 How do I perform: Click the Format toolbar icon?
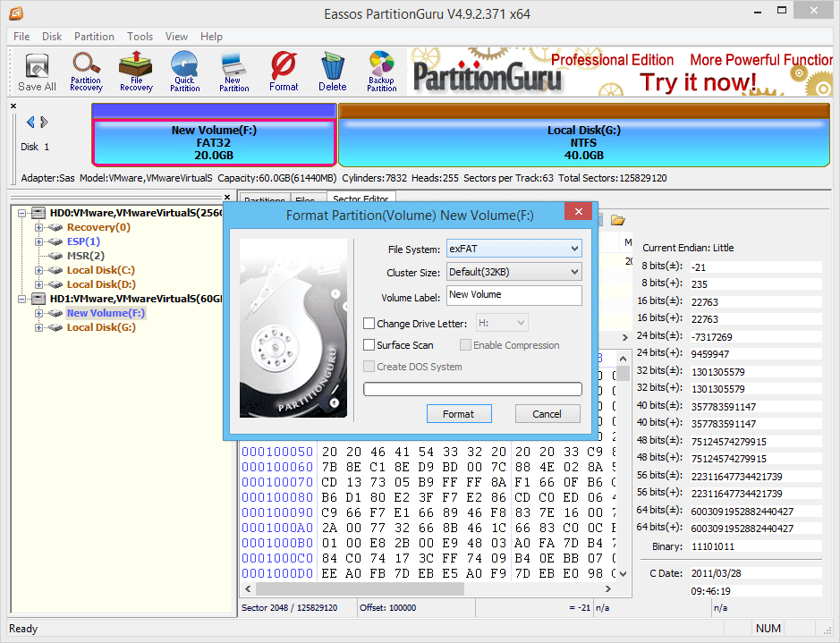284,72
